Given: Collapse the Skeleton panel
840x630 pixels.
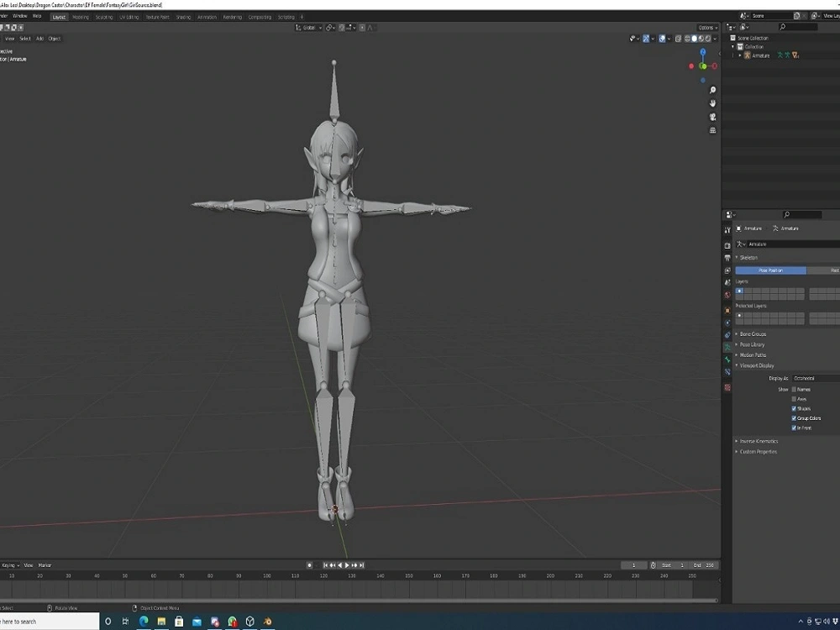Looking at the screenshot, I should 748,258.
